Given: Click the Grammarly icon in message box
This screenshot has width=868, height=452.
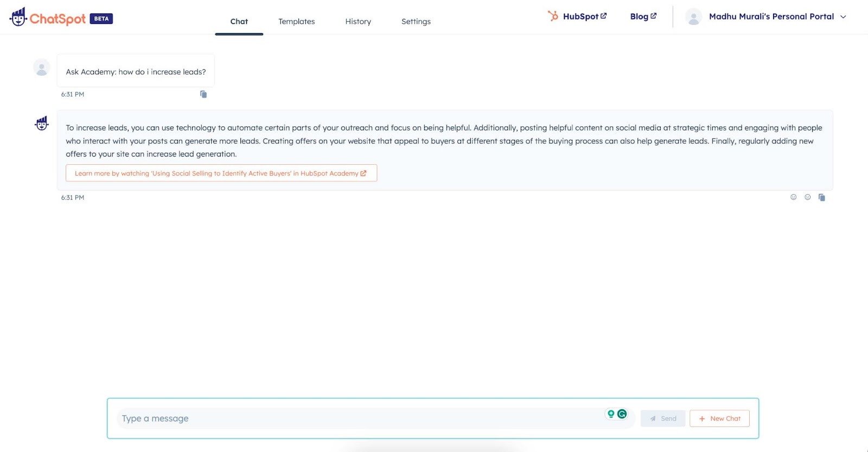Looking at the screenshot, I should coord(622,414).
